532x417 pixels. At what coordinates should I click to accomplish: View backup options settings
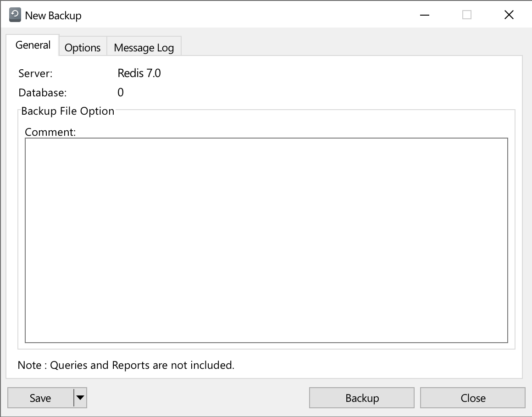click(83, 47)
